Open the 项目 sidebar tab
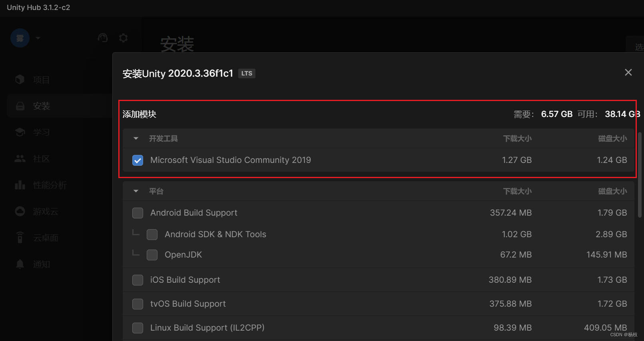644x341 pixels. click(42, 80)
